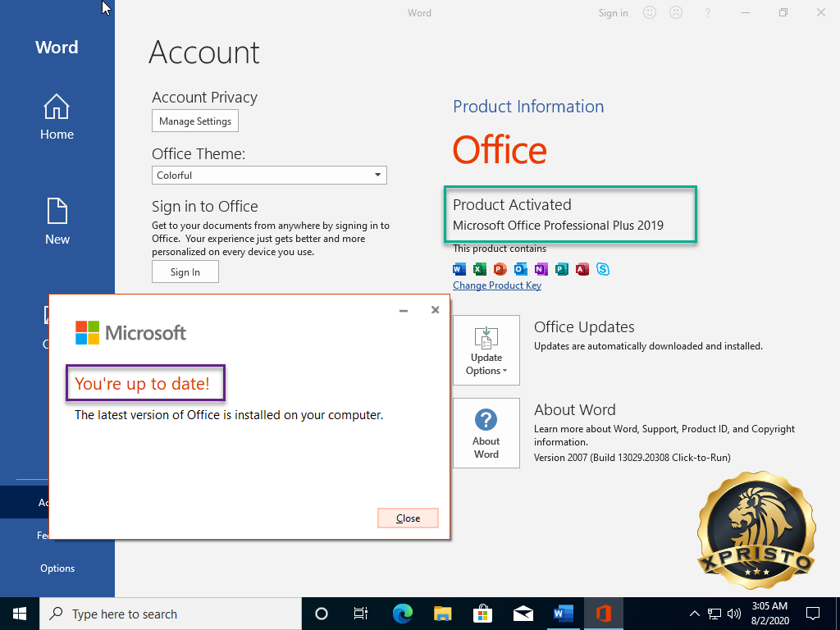840x630 pixels.
Task: Open File Explorer from taskbar
Action: [442, 614]
